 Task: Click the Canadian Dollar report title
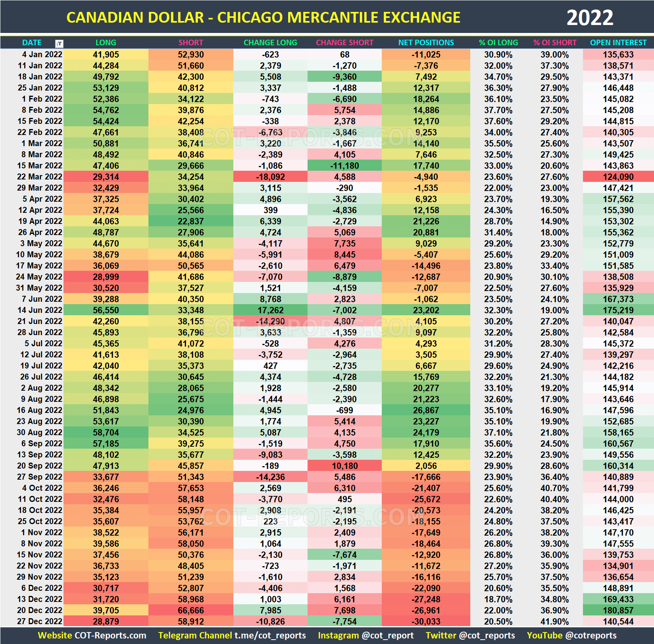pos(263,17)
